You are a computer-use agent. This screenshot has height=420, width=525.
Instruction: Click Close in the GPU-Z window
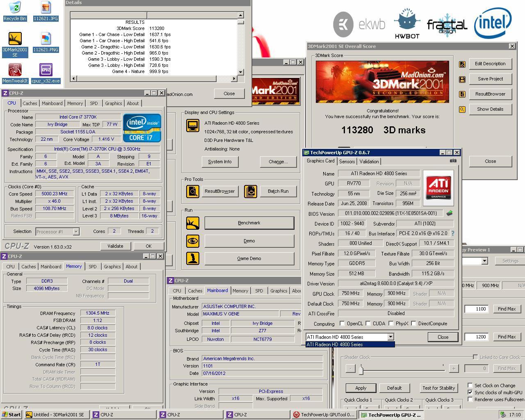[x=443, y=337]
